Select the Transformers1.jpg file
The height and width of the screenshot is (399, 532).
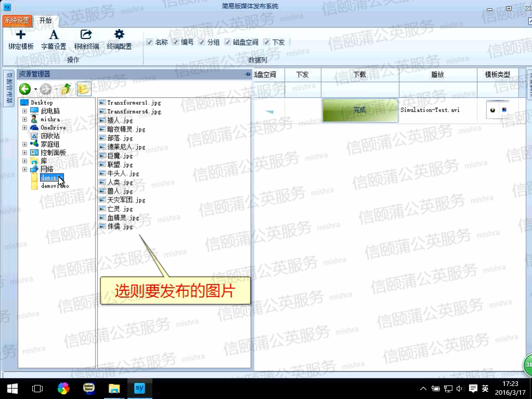[x=134, y=103]
